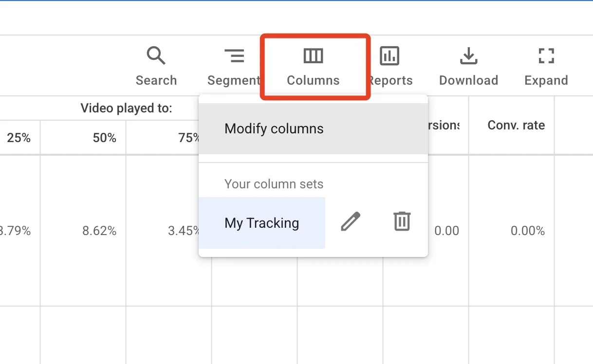Viewport: 593px width, 364px height.
Task: Click the 50% column header
Action: (105, 138)
